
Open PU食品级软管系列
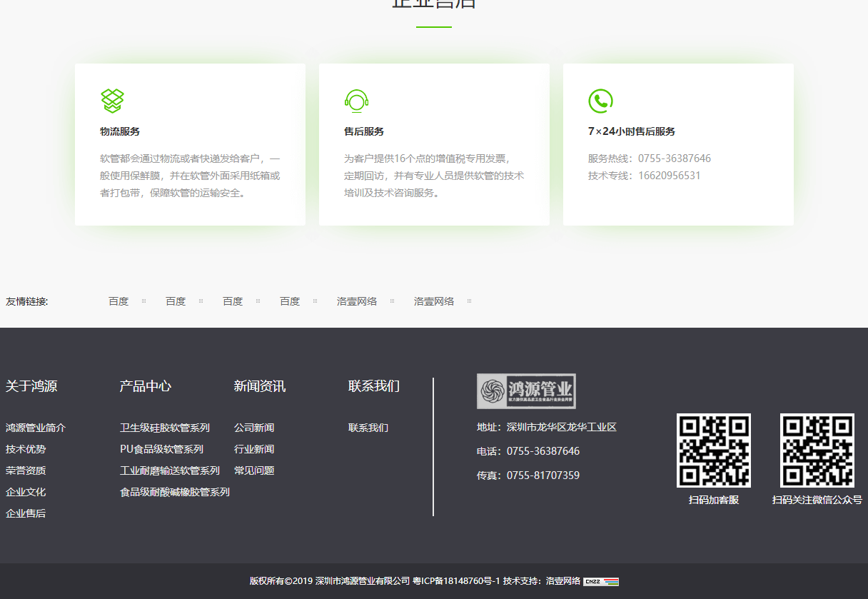click(161, 448)
